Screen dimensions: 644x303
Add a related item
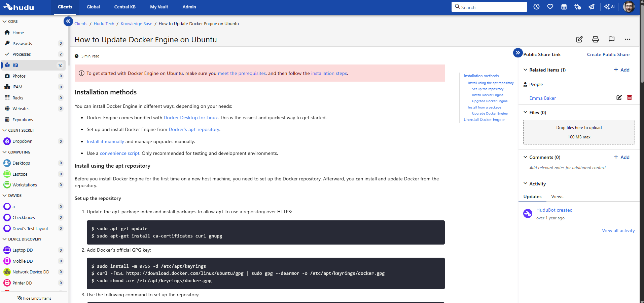click(x=621, y=70)
